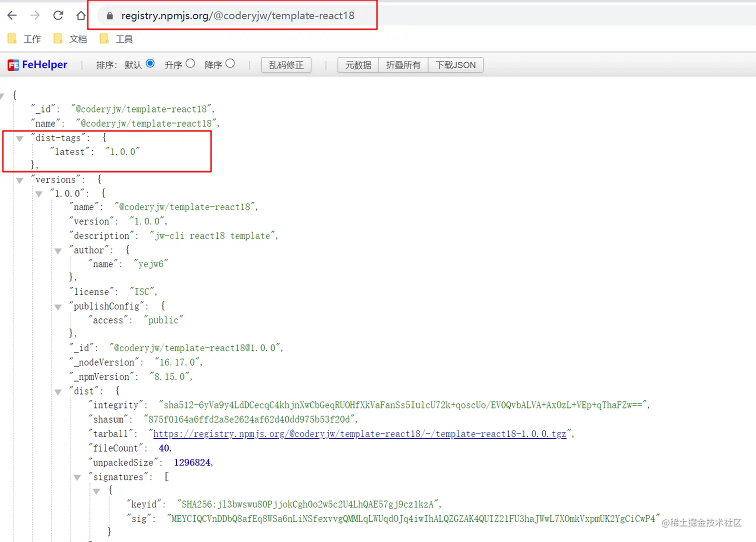The height and width of the screenshot is (542, 756).
Task: Open the template-react18 tarball link
Action: coord(359,434)
